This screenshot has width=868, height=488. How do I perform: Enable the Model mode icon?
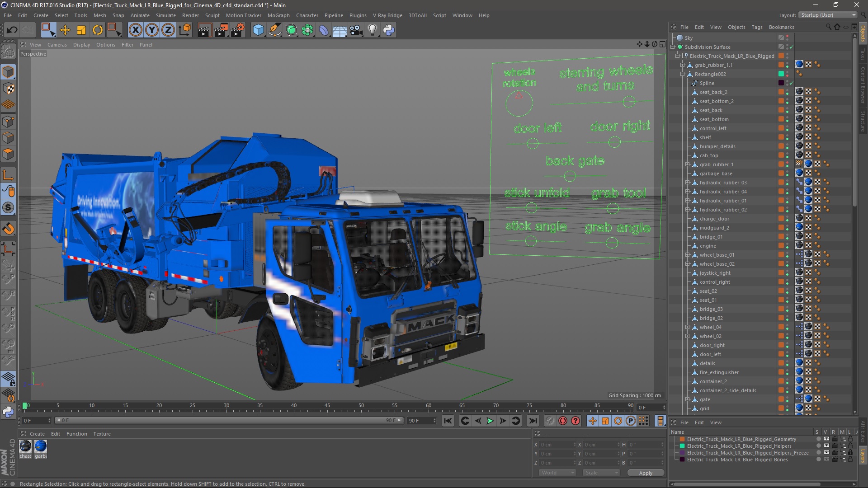(x=8, y=72)
